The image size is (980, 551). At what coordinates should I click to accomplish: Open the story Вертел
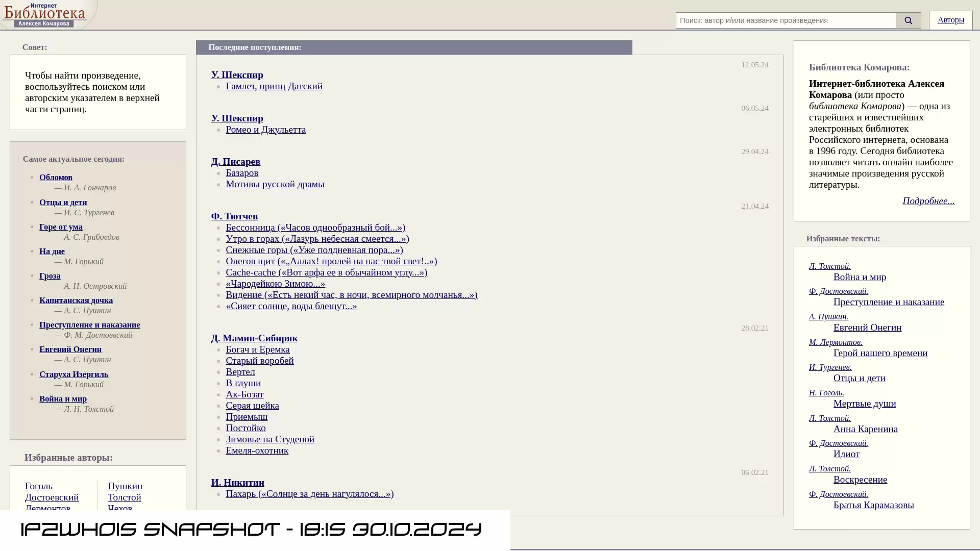point(240,372)
